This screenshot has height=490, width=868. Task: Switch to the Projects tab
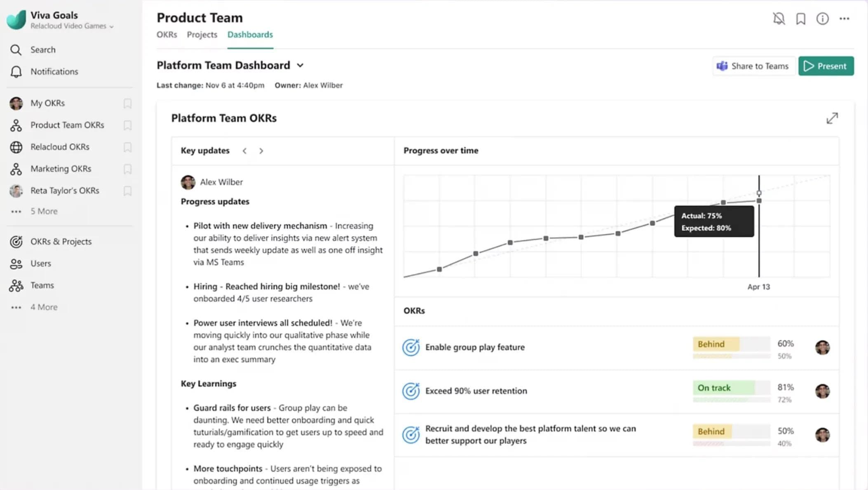click(202, 35)
